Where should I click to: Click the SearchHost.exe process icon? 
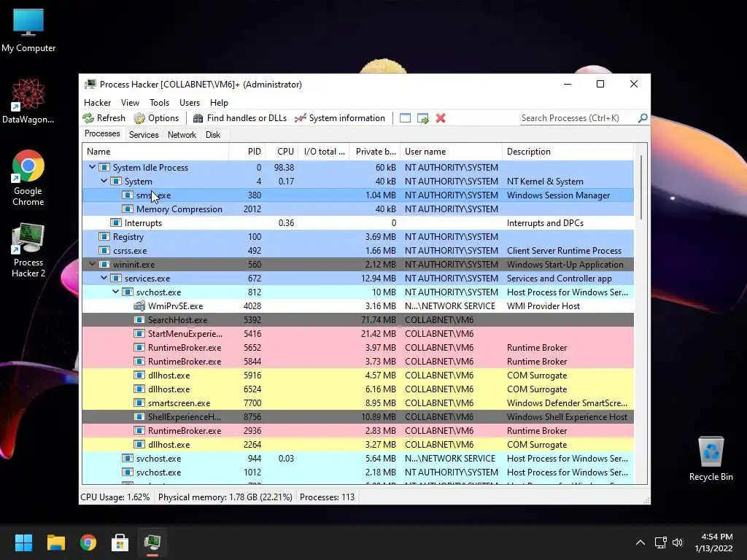[x=139, y=319]
